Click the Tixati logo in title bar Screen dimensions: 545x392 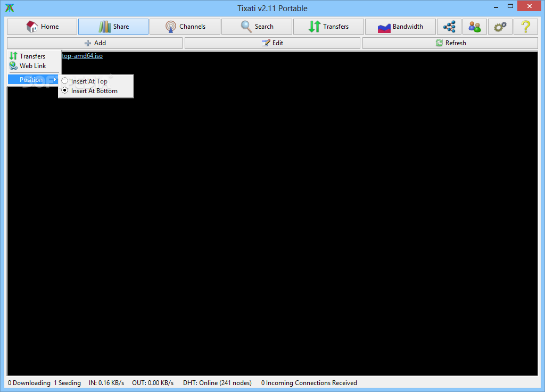(x=10, y=8)
